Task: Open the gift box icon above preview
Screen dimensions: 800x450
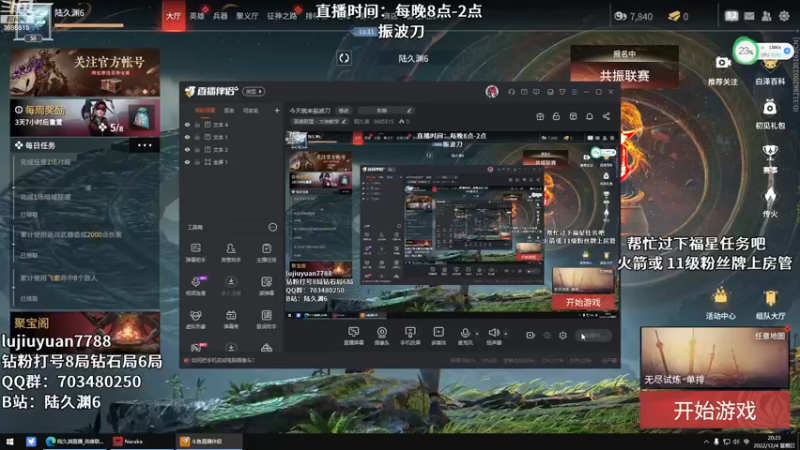Action: point(540,116)
